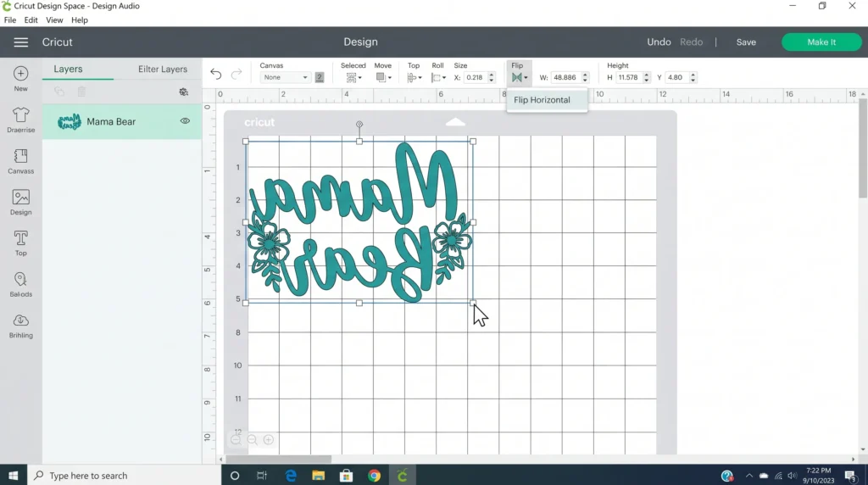Click the Mama Bear design on canvas
The width and height of the screenshot is (868, 485).
tap(359, 222)
